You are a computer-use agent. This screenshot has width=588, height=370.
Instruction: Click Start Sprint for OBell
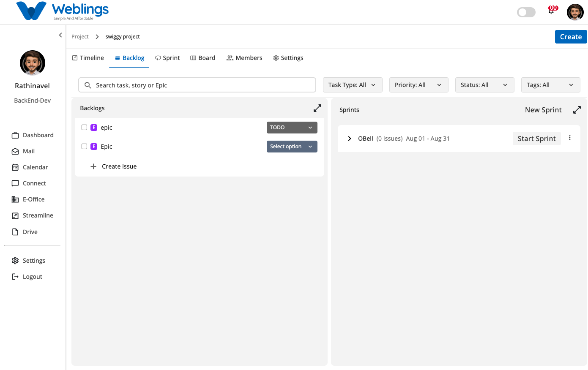coord(537,139)
